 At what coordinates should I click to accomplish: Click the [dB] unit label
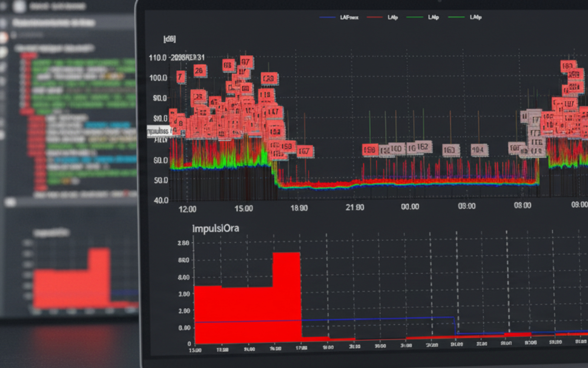[x=170, y=40]
